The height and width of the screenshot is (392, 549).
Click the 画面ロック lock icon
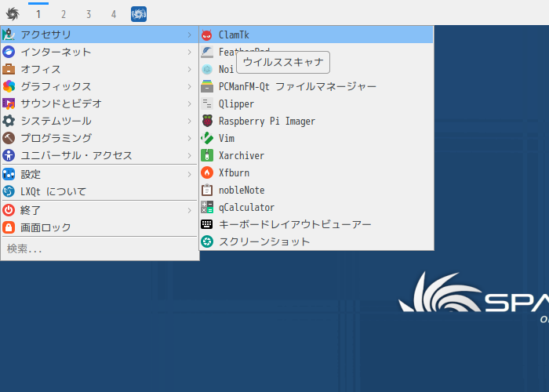pos(9,227)
